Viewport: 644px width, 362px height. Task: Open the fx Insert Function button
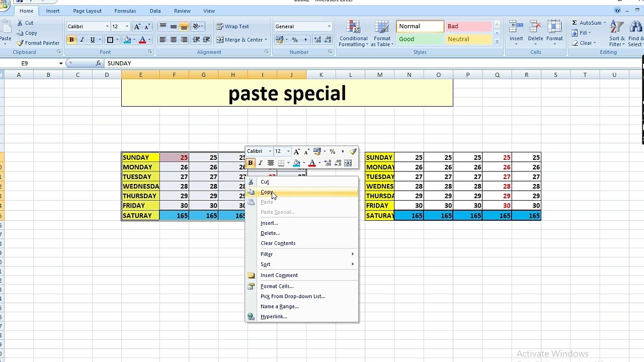pos(99,63)
